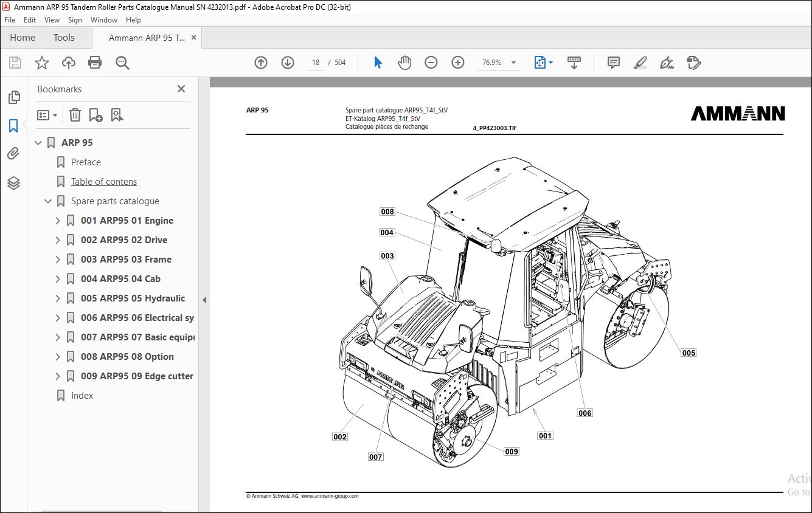Image resolution: width=812 pixels, height=513 pixels.
Task: Open the Edit menu
Action: (x=30, y=20)
